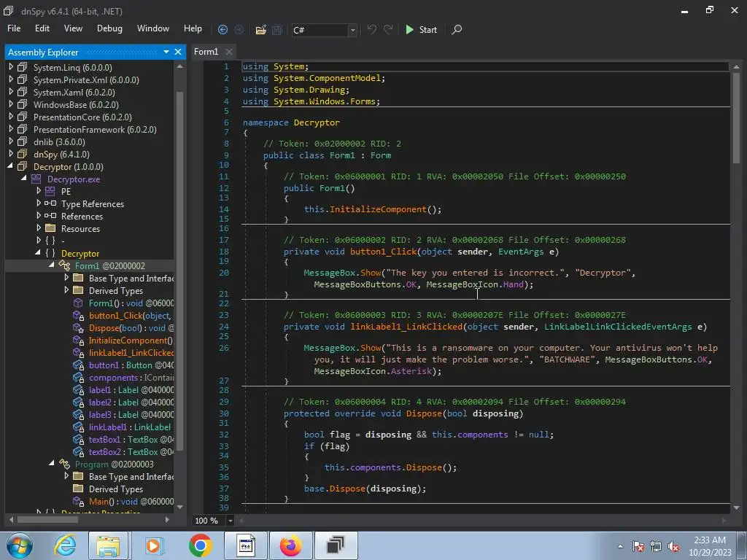Image resolution: width=747 pixels, height=560 pixels.
Task: Select label1 : Label tree item
Action: 131,389
